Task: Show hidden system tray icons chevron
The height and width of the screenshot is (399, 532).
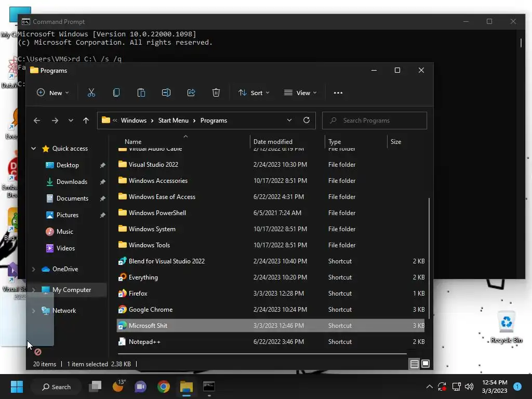Action: pyautogui.click(x=429, y=387)
